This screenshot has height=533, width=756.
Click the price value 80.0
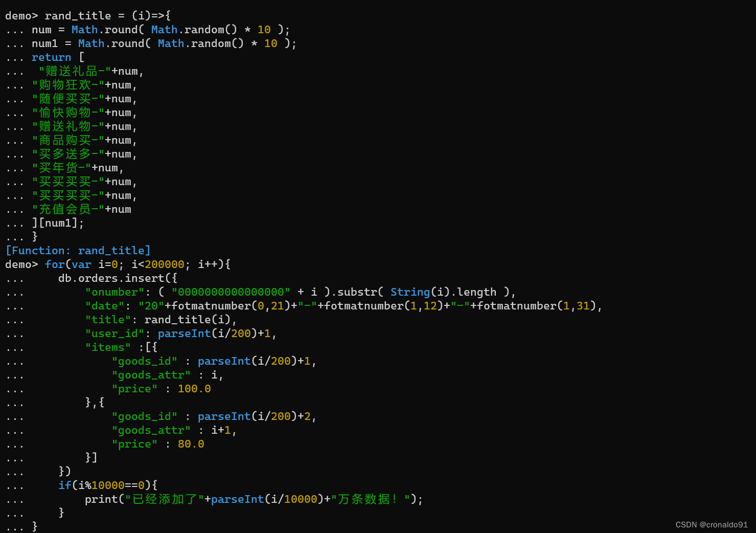click(191, 444)
